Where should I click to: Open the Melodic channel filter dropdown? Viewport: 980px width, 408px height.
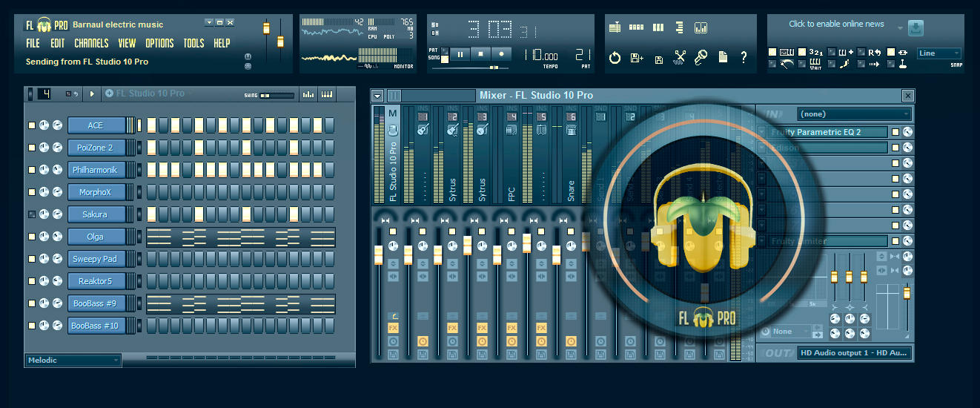pos(73,361)
